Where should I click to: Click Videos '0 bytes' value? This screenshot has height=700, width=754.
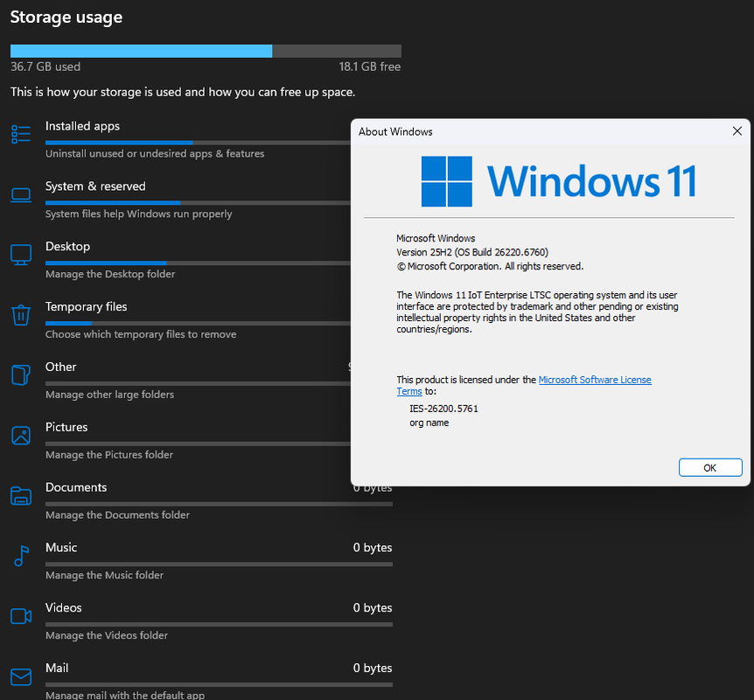(373, 608)
